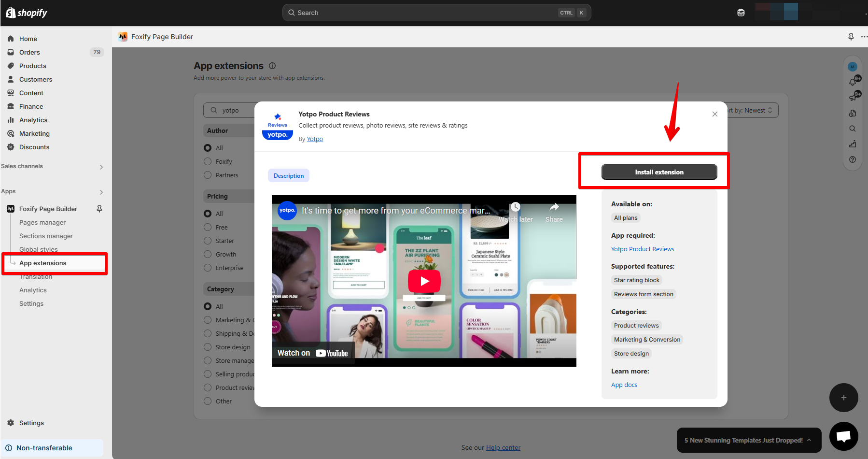
Task: Open the help question mark icon in the right rail
Action: tap(853, 159)
